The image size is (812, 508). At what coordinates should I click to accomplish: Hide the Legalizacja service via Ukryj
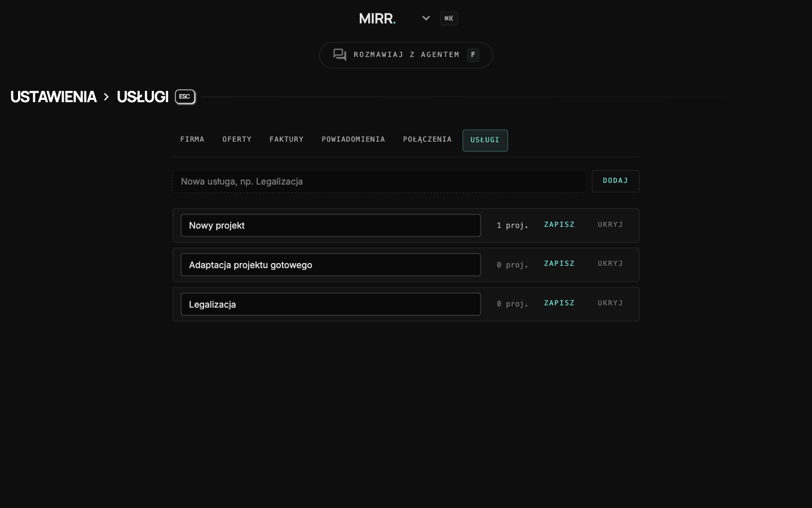(x=610, y=303)
